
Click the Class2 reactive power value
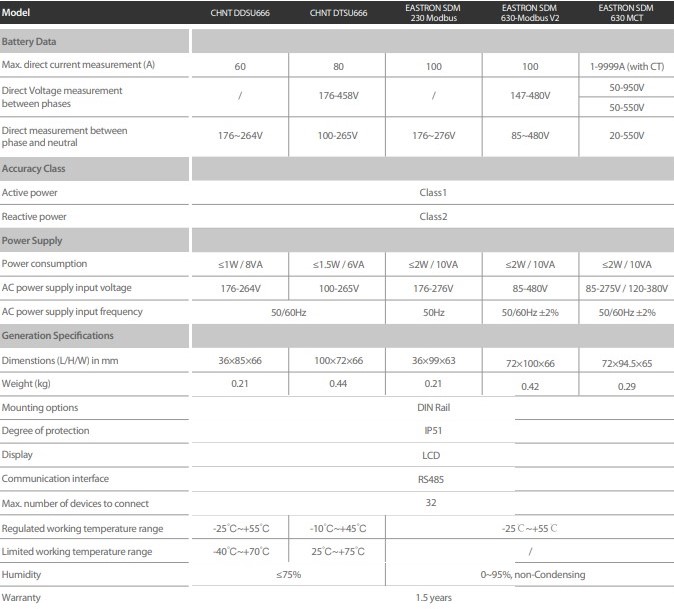tap(433, 217)
